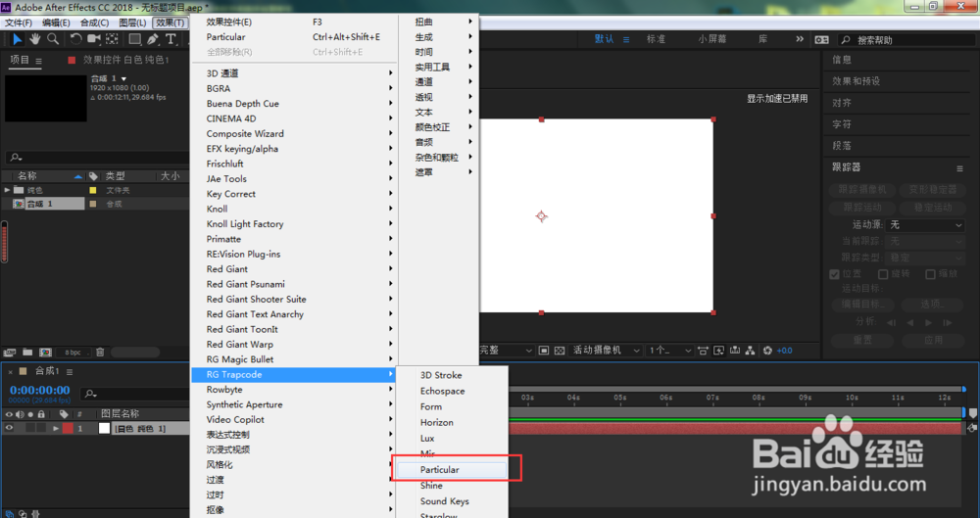Viewport: 980px width, 518px height.
Task: Hide the 白色 纯色 1 layer eye
Action: pyautogui.click(x=9, y=428)
